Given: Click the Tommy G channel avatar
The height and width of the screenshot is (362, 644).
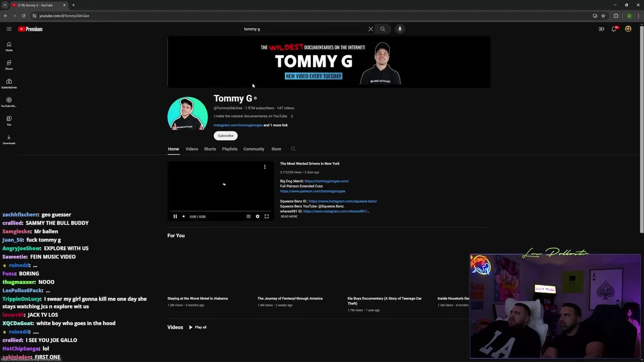Looking at the screenshot, I should click(188, 114).
